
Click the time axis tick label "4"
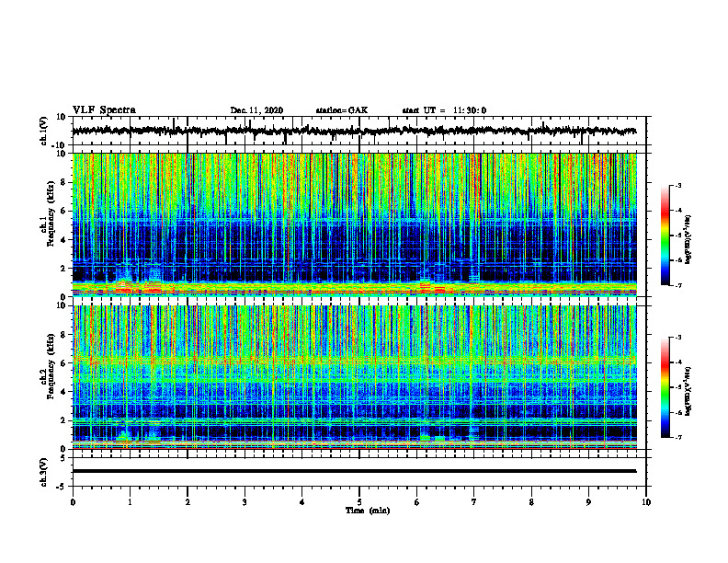pos(302,502)
